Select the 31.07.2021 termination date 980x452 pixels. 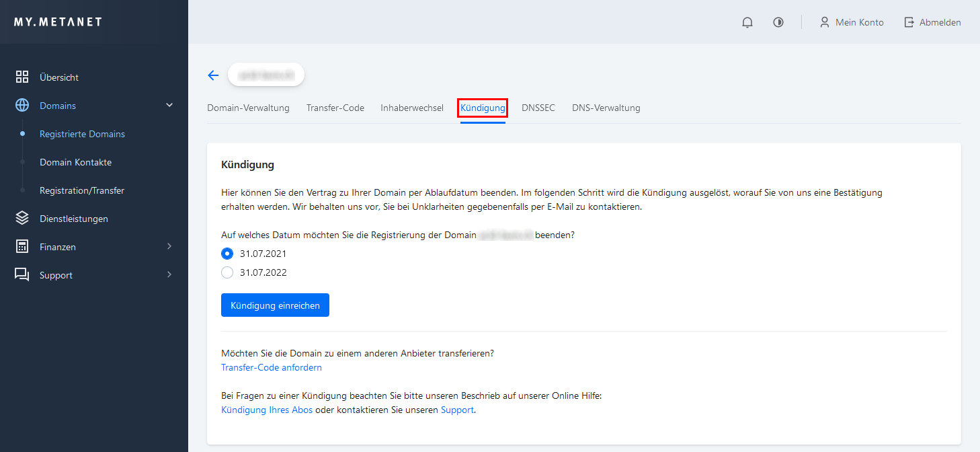(227, 254)
